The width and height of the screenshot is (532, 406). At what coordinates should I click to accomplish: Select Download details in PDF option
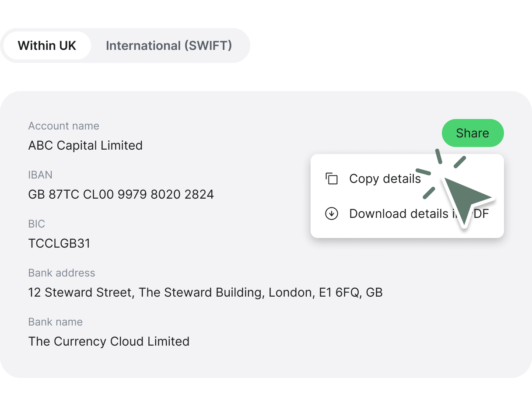point(419,214)
